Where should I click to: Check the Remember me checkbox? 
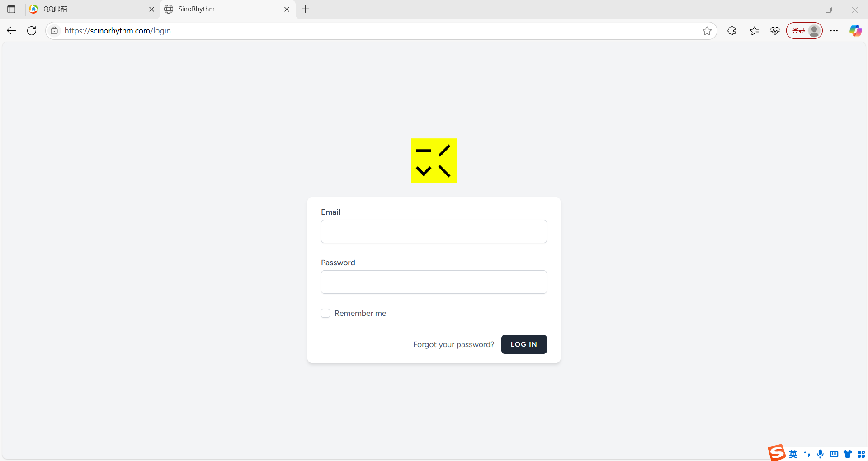tap(325, 313)
